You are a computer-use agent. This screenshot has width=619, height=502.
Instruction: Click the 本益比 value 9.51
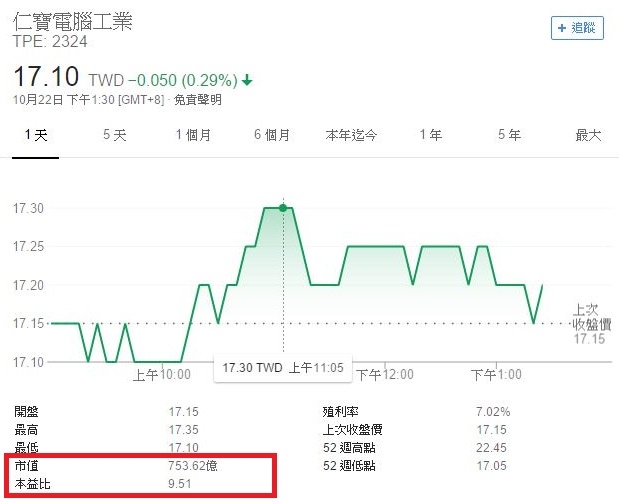click(x=180, y=484)
